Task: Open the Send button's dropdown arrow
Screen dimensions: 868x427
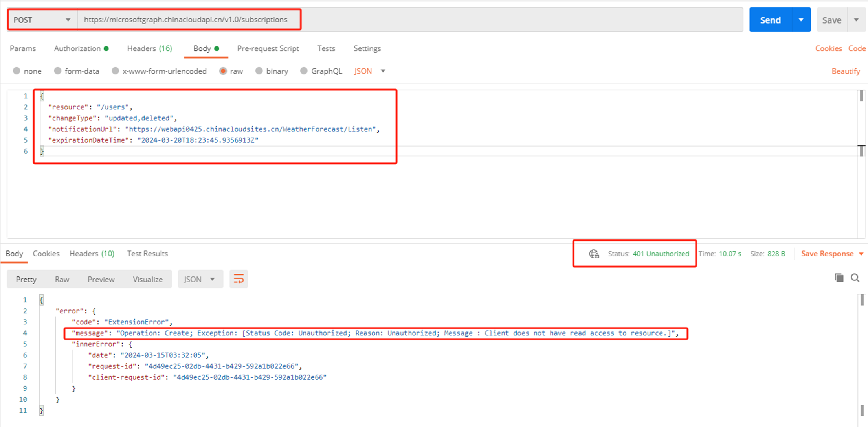Action: pos(801,19)
